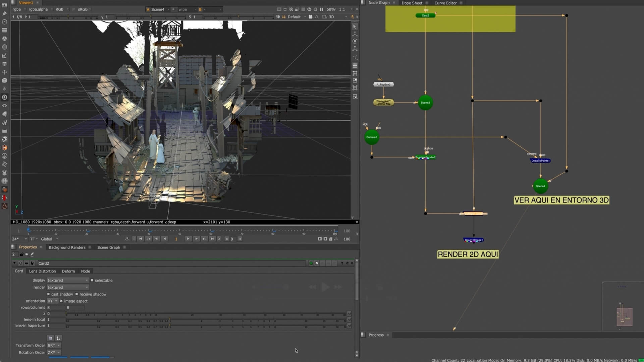Switch to the Curve Editor tab

pyautogui.click(x=446, y=3)
